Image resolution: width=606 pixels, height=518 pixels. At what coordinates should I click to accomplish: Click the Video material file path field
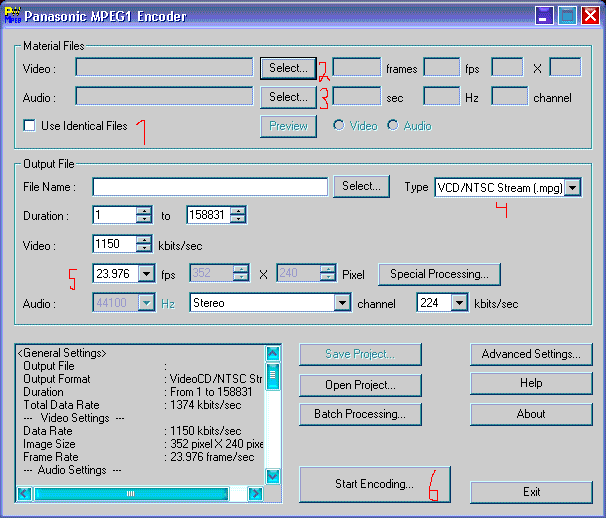point(164,67)
